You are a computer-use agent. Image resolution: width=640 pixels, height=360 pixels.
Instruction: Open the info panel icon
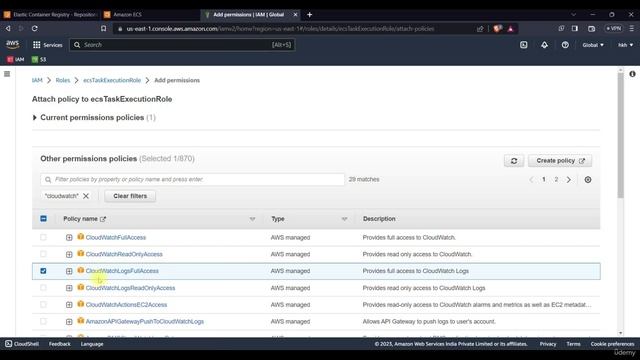click(632, 74)
